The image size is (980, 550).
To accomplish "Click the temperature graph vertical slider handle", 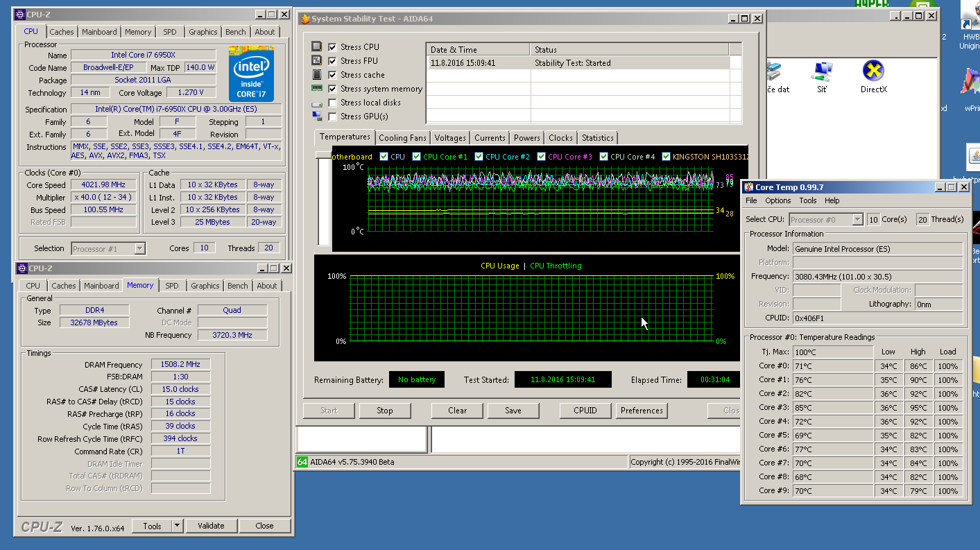I will 323,156.
